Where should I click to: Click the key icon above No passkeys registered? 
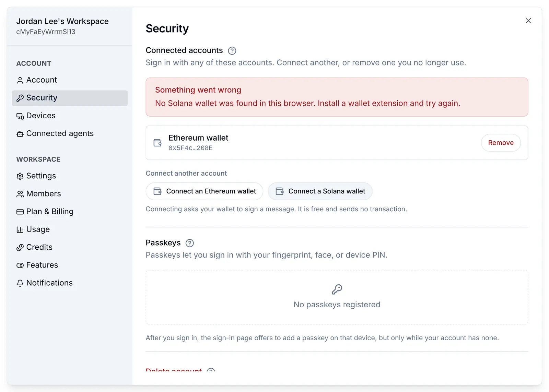point(337,289)
